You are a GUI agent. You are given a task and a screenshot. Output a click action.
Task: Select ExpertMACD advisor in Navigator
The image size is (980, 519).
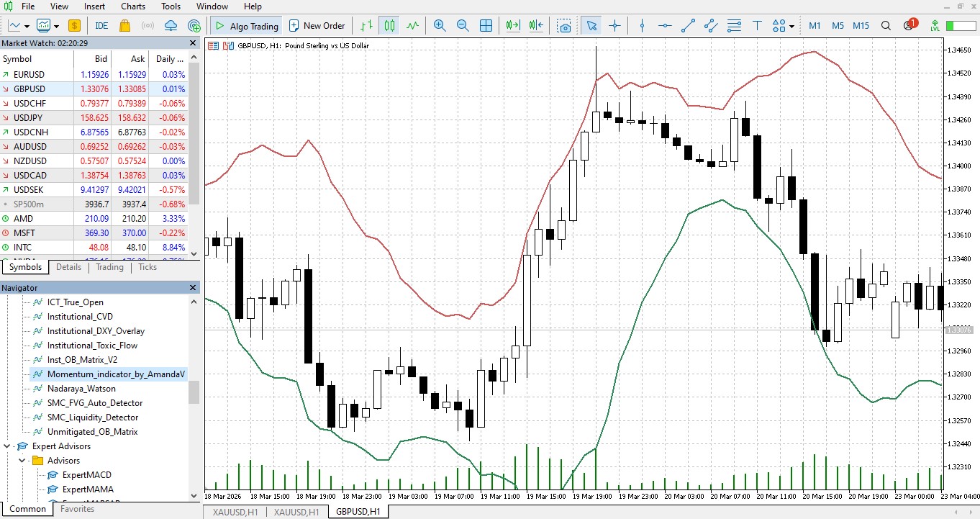(87, 475)
